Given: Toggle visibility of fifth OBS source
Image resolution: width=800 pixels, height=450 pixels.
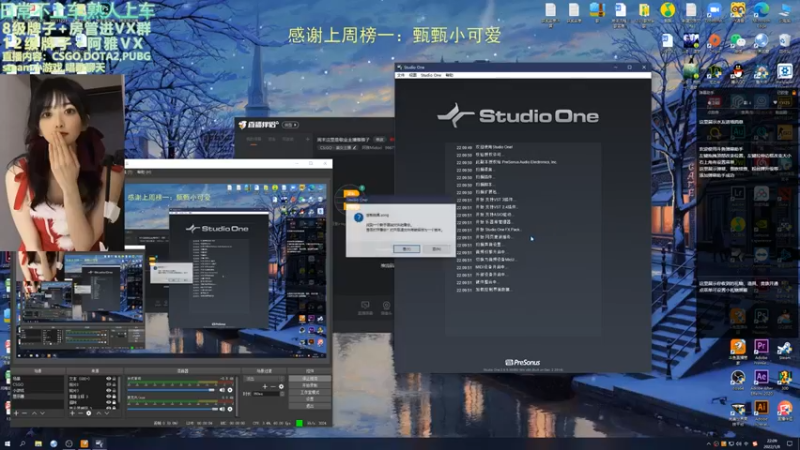Looking at the screenshot, I should 109,402.
